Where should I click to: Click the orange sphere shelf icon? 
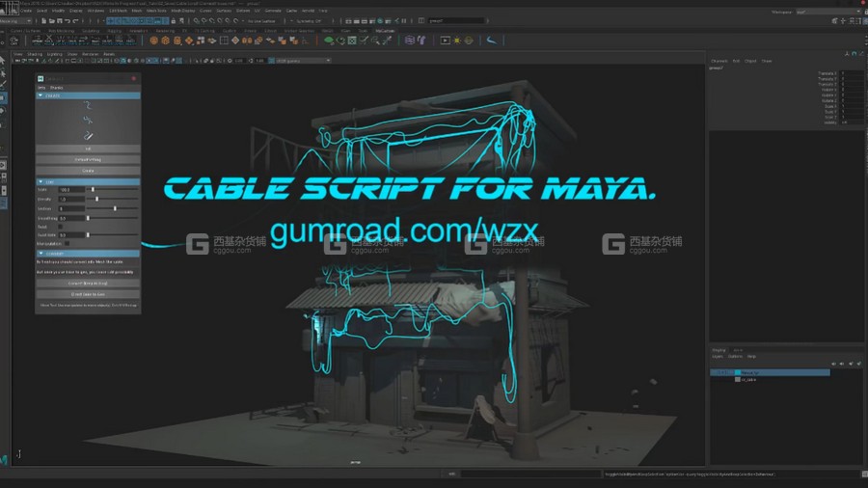[x=154, y=41]
